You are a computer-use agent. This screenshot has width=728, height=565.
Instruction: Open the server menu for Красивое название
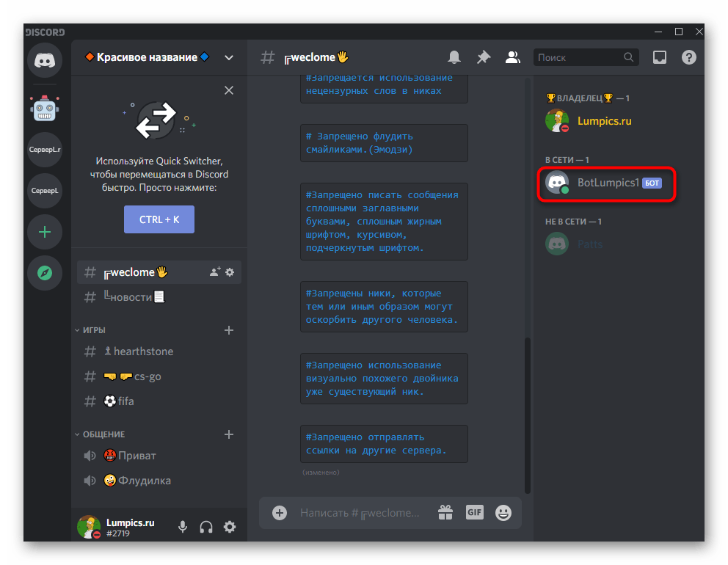[x=228, y=56]
